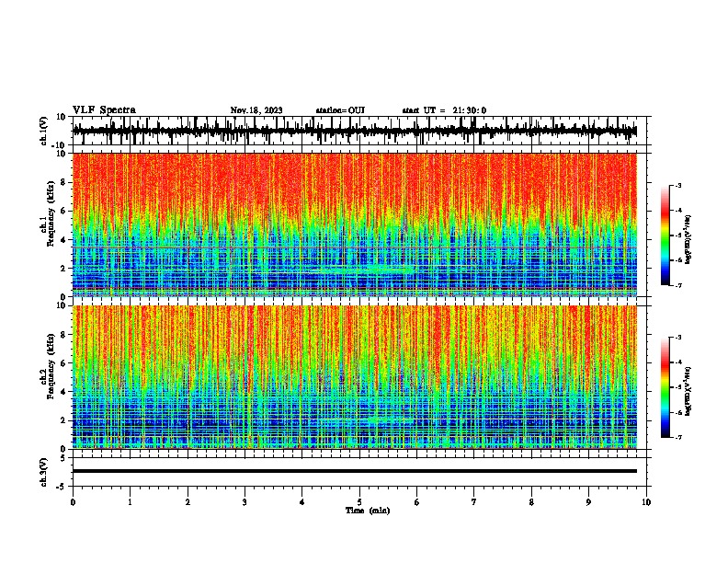Click time axis tick label "3"

coord(245,501)
